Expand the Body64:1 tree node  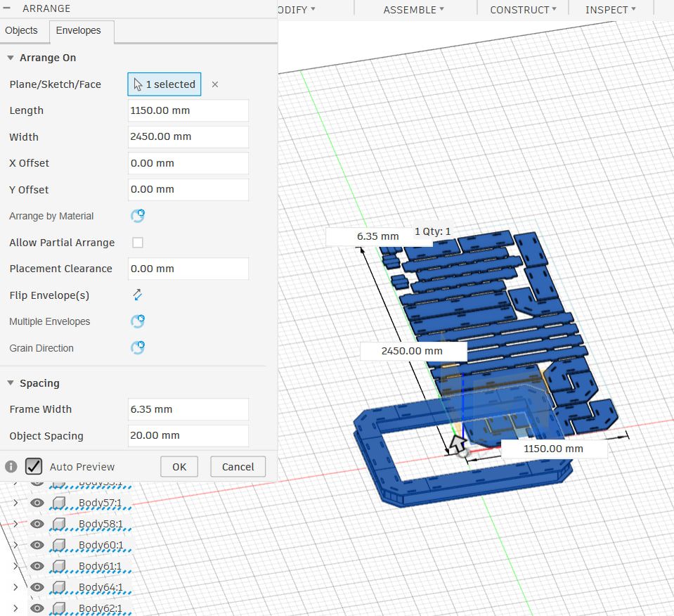[15, 586]
